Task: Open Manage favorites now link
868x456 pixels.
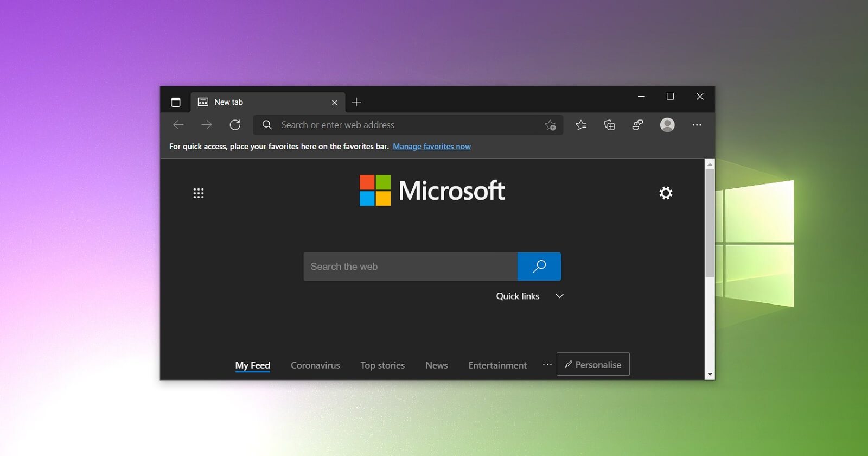Action: 432,147
